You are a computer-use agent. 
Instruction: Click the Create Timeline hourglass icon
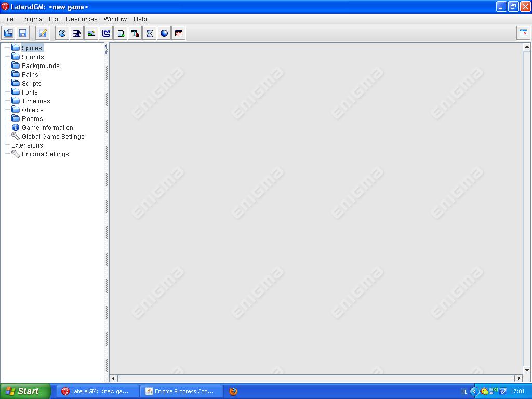pos(150,33)
